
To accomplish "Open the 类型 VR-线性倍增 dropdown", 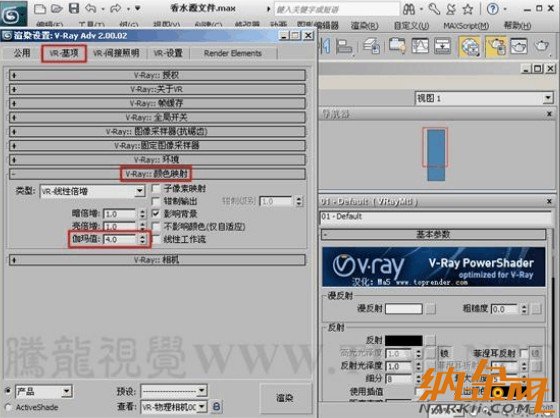I will (92, 191).
